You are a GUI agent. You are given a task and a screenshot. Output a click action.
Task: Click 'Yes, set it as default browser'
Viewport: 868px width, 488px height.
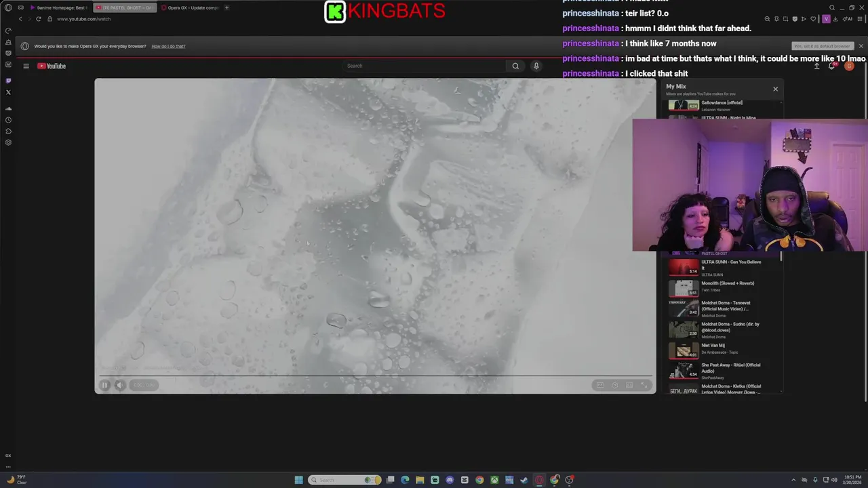[x=822, y=46]
